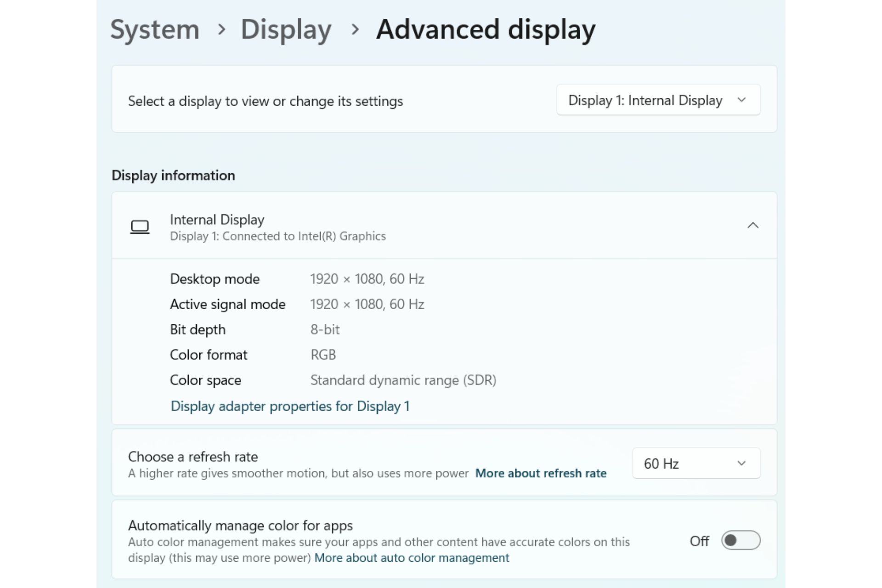Screen dimensions: 882x588
Task: Open Display adapter properties for Display 1
Action: coord(290,406)
